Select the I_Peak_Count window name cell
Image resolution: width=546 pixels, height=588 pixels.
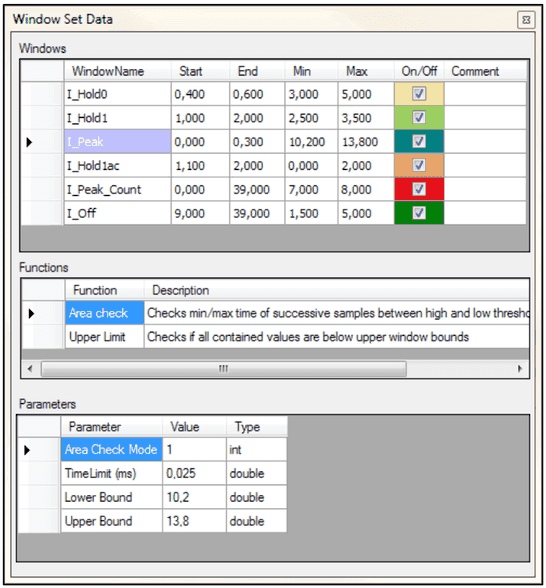[x=117, y=189]
